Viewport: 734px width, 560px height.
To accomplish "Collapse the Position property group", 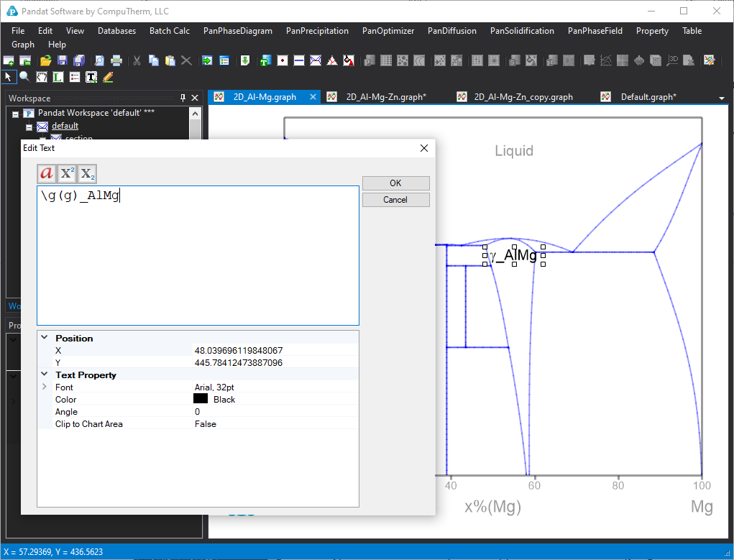I will pyautogui.click(x=45, y=338).
